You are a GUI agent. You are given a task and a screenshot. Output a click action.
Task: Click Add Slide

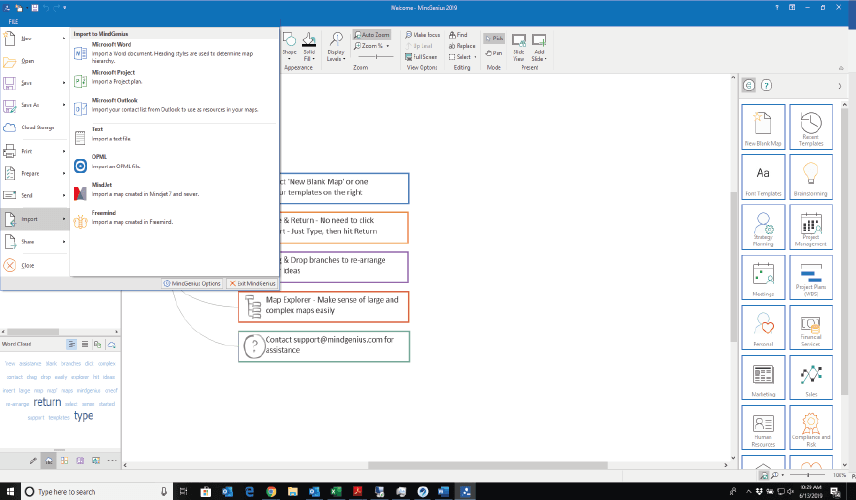click(539, 47)
